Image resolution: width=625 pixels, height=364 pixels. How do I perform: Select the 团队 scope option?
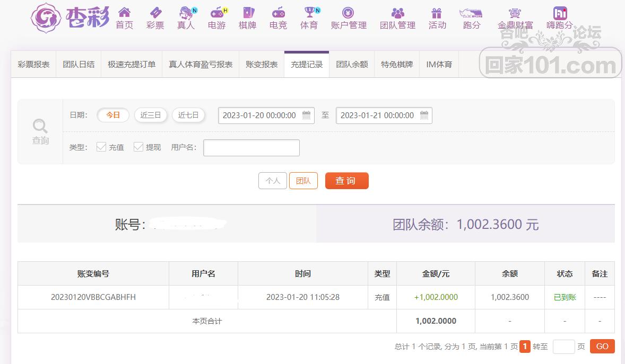pos(303,181)
